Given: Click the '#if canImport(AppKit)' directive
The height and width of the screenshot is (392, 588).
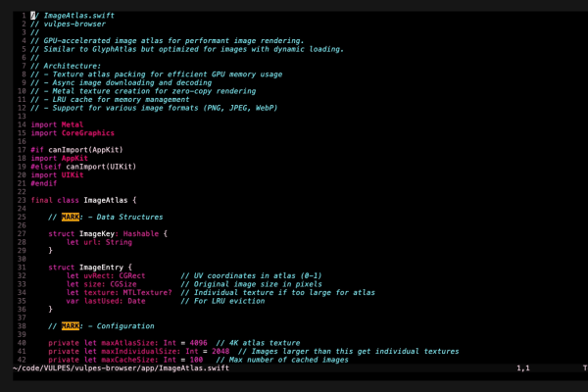Looking at the screenshot, I should point(76,150).
